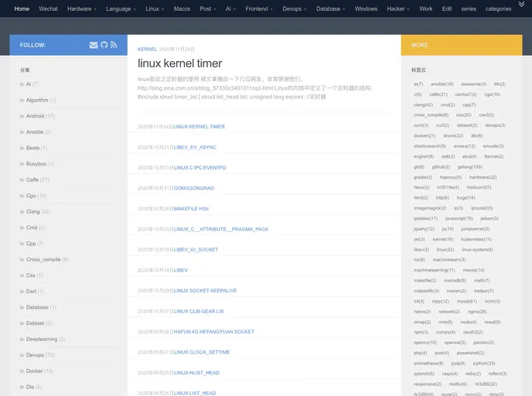Image resolution: width=532 pixels, height=396 pixels.
Task: Open the MAKEFILE HISI post link
Action: [191, 209]
